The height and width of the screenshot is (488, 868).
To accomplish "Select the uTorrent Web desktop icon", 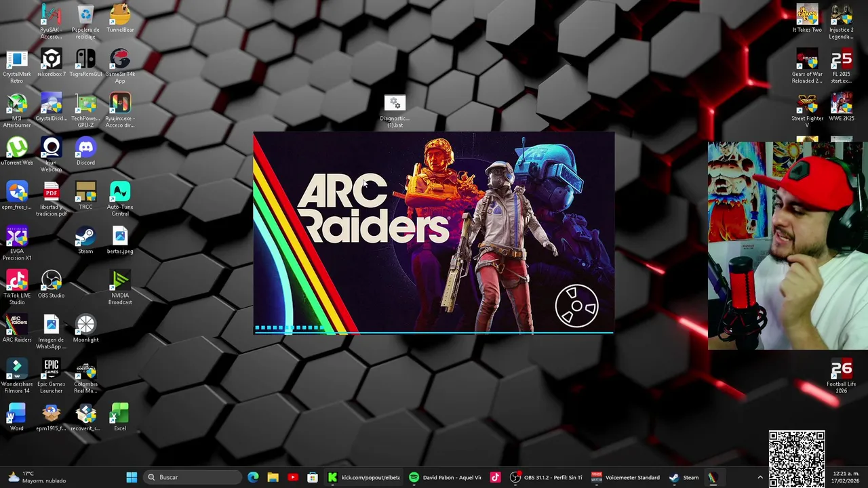I will [x=16, y=152].
